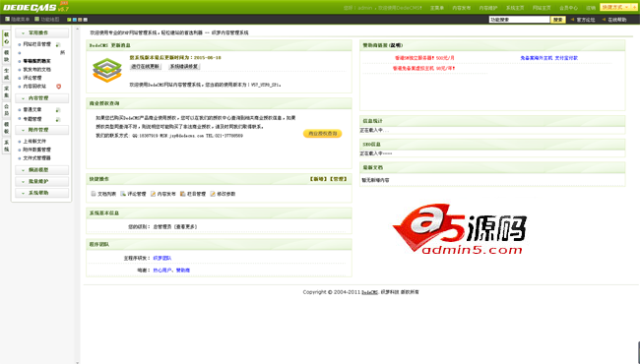The image size is (640, 364).
Task: Click the 官方论坛 arrow icon
Action: pos(572,19)
